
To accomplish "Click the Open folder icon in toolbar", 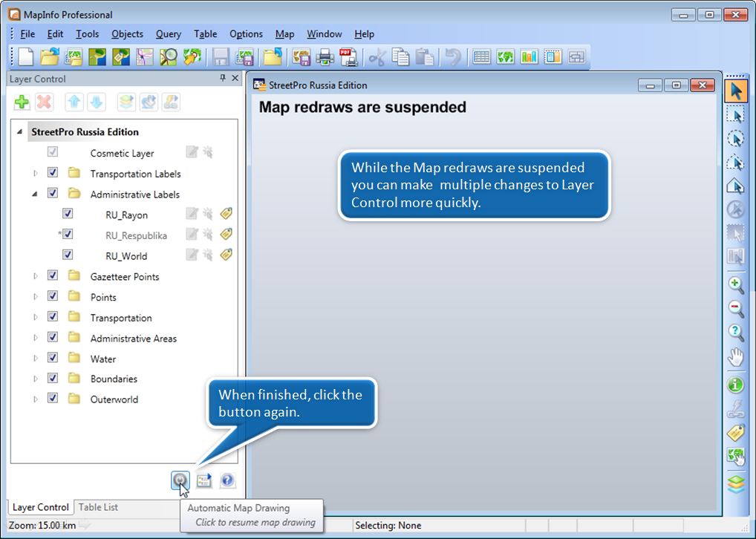I will 49,57.
